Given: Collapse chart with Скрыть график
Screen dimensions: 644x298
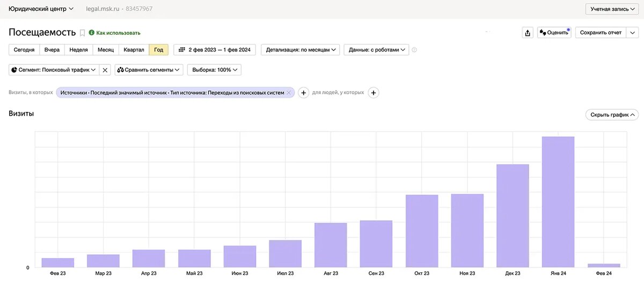Looking at the screenshot, I should [x=612, y=115].
